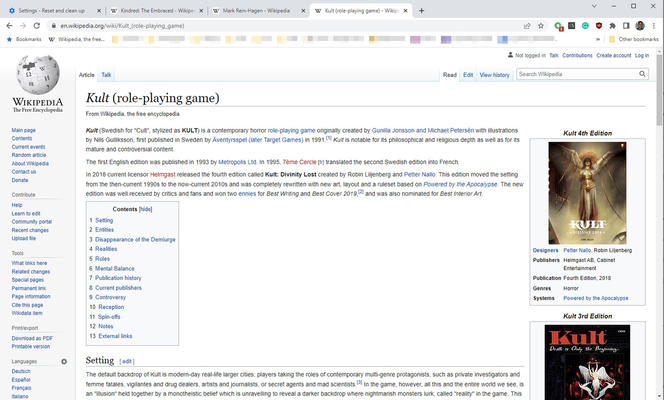Go back with the browser back arrow

(9, 26)
